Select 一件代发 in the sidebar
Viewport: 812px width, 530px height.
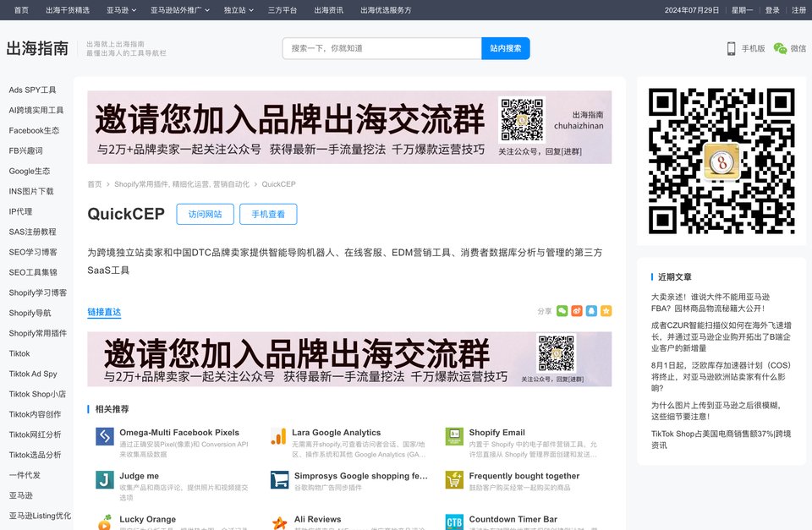(25, 475)
